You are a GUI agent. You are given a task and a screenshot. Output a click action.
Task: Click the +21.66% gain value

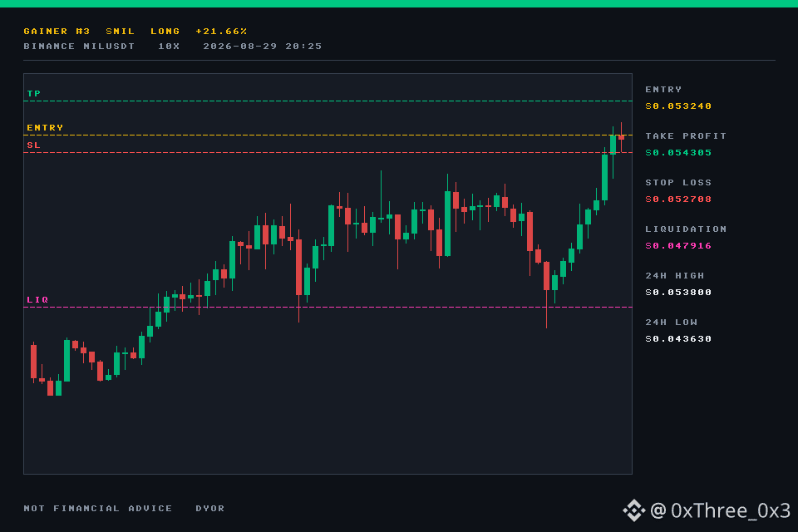click(221, 31)
